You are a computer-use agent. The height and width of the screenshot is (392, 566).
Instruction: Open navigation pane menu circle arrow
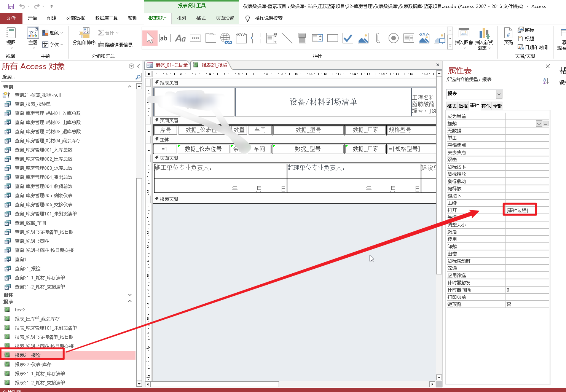[x=131, y=66]
